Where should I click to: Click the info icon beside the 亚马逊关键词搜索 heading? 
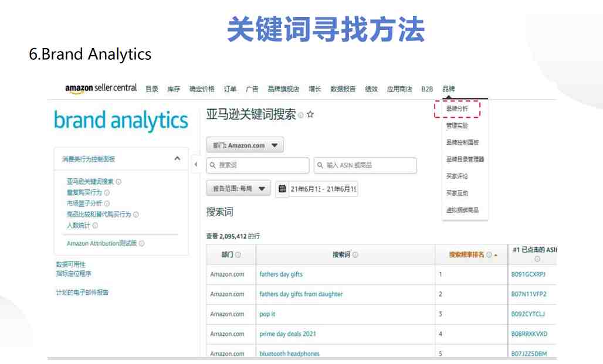click(301, 115)
